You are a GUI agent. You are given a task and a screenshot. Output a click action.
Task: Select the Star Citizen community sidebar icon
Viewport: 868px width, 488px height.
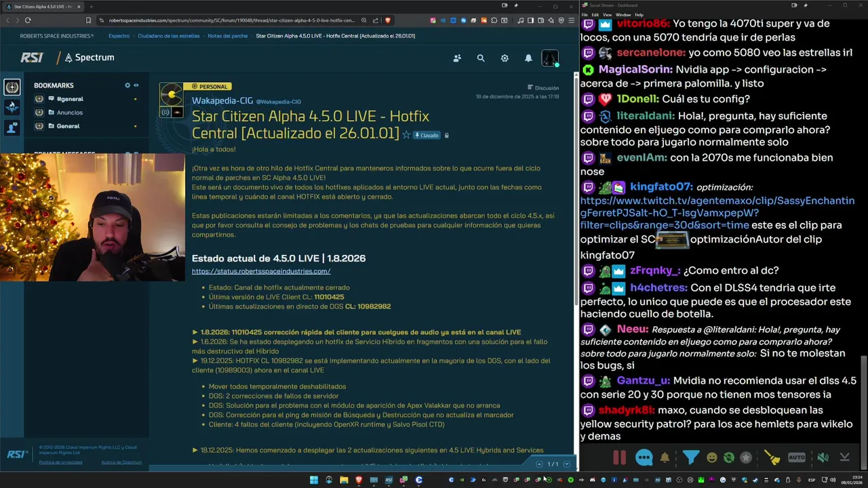click(x=12, y=87)
